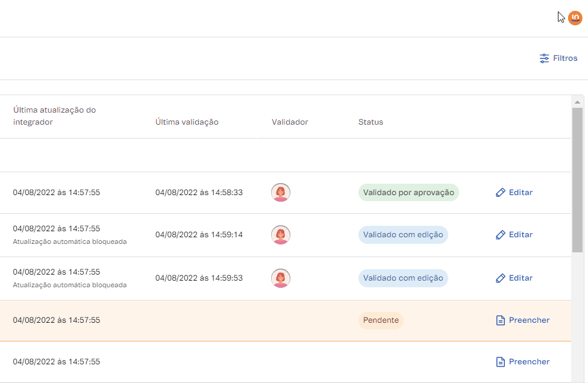588x383 pixels.
Task: Select the Pendente status badge
Action: pos(381,320)
